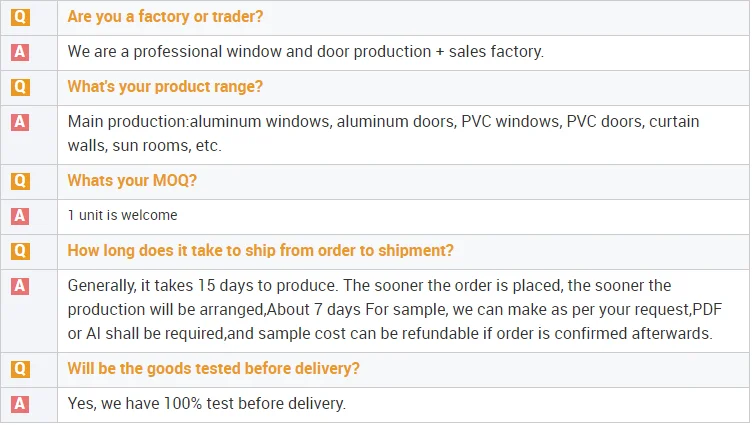Click the Q icon beside the MOQ question

(x=20, y=181)
